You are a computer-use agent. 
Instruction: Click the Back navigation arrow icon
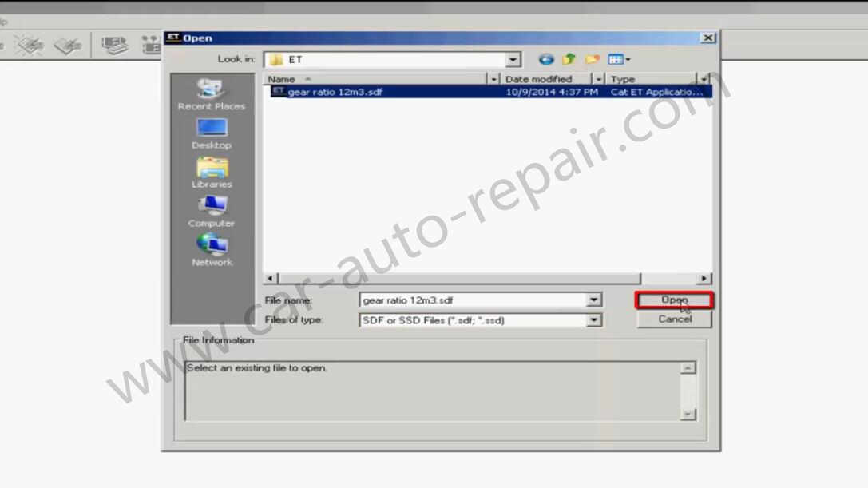pos(546,59)
